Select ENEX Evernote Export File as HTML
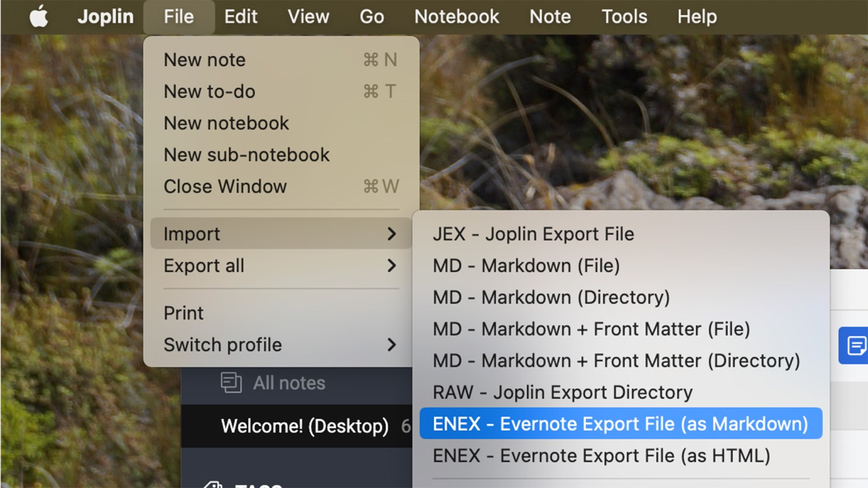The width and height of the screenshot is (868, 488). tap(602, 455)
